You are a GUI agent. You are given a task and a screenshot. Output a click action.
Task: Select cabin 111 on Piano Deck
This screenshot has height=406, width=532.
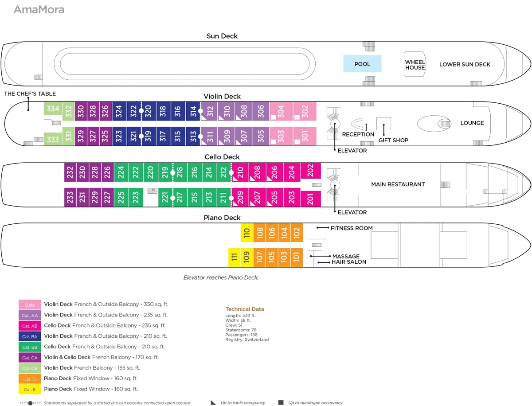coord(234,258)
